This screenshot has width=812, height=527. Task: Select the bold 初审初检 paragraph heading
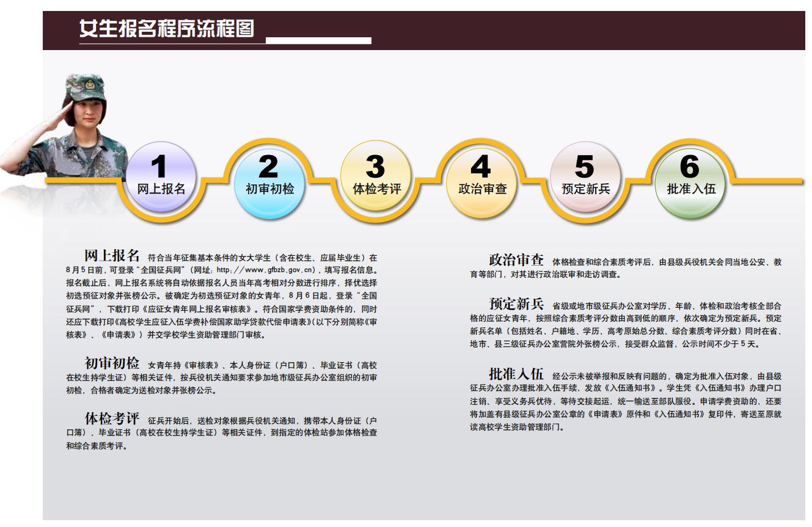click(x=112, y=363)
